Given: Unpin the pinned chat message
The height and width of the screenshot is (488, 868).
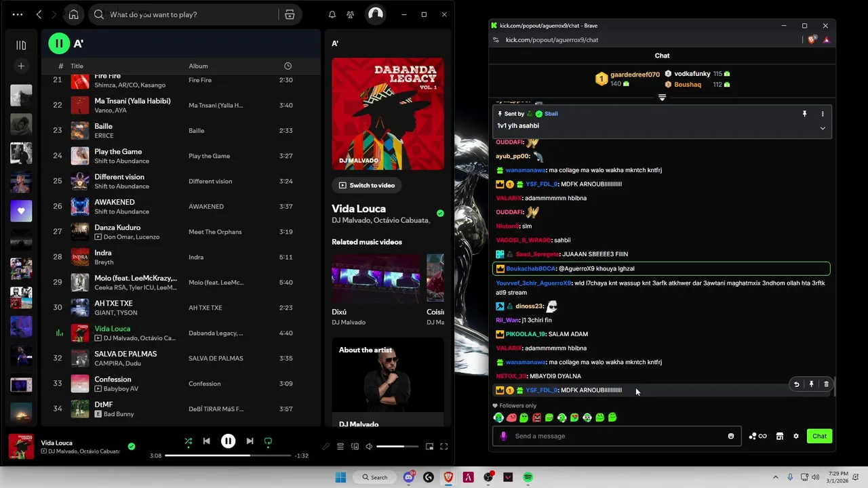Looking at the screenshot, I should tap(805, 114).
